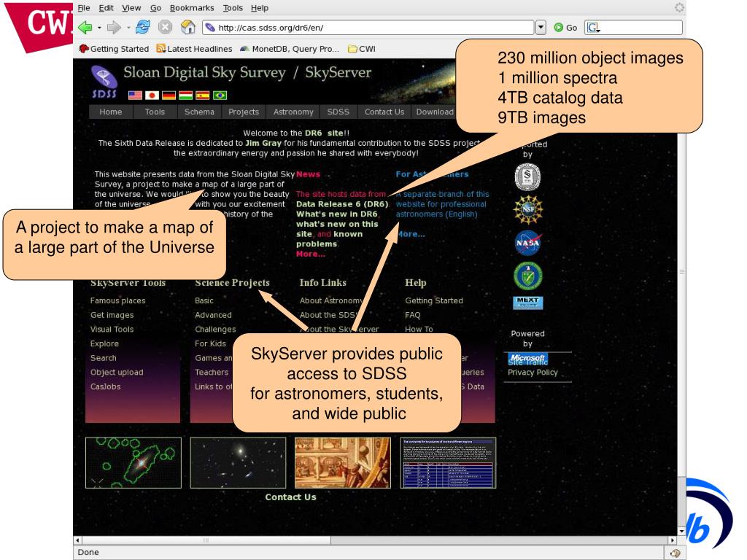Open the data table screenshot thumbnail
The image size is (747, 560).
449,463
